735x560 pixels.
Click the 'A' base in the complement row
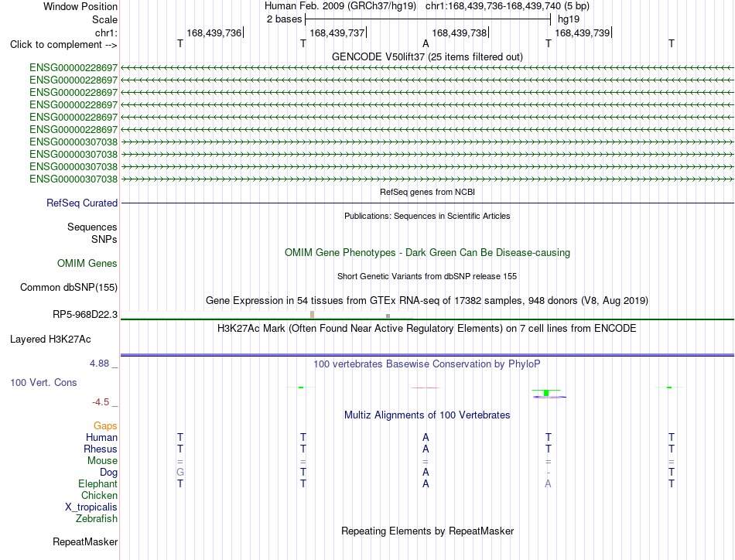[426, 43]
